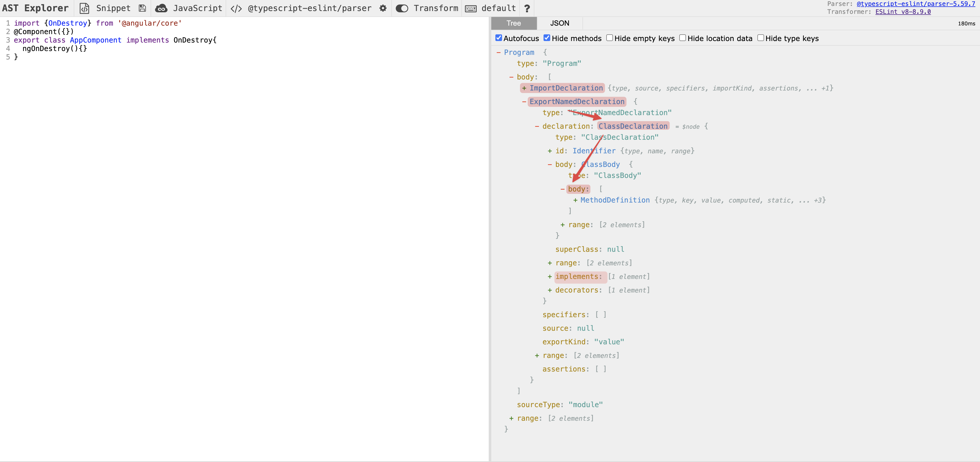This screenshot has width=980, height=462.
Task: Open parser settings gear icon
Action: [383, 8]
